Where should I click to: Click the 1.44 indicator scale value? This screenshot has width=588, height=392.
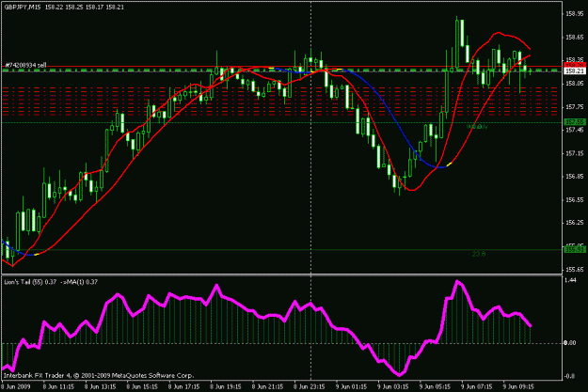point(570,280)
